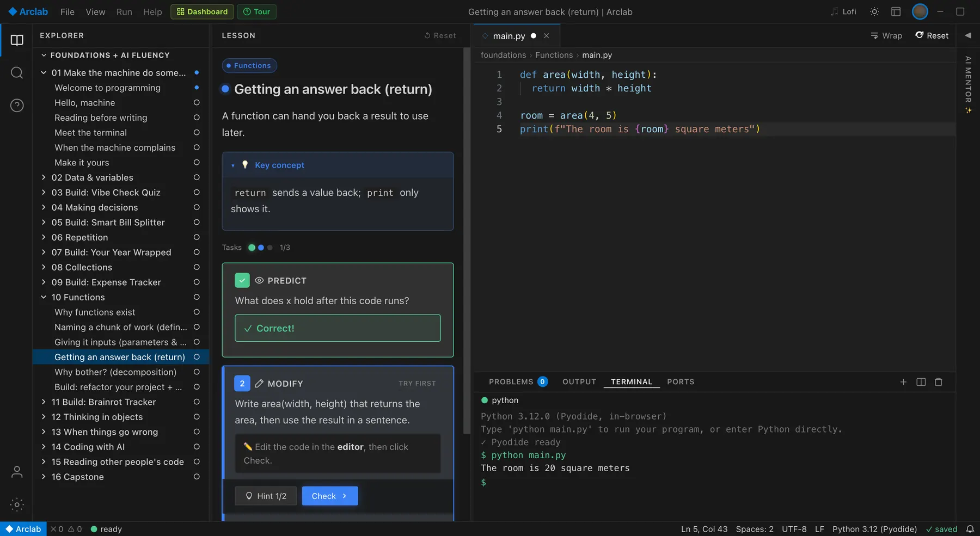Image resolution: width=980 pixels, height=536 pixels.
Task: Click the Check button
Action: pyautogui.click(x=330, y=496)
